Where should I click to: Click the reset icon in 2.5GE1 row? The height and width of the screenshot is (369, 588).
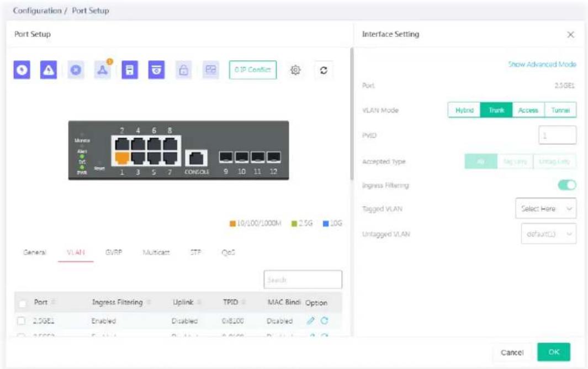click(325, 320)
